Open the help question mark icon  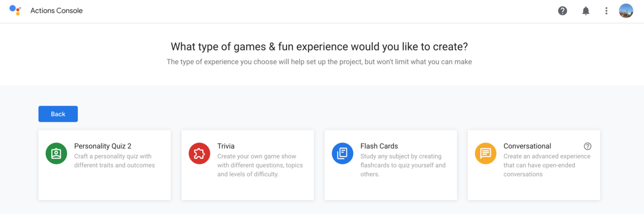562,11
